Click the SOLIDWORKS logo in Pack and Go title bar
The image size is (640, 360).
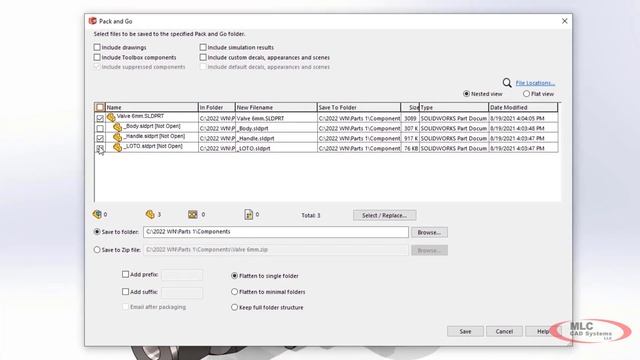coord(93,21)
